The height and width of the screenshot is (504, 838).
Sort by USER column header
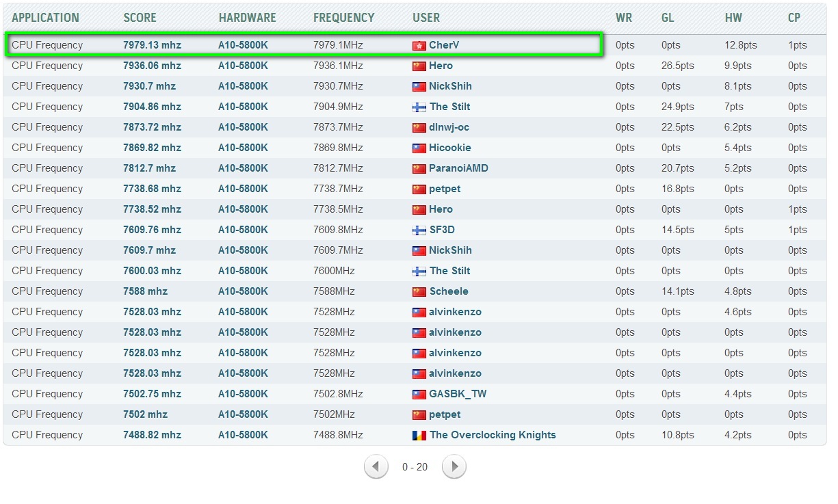coord(426,18)
